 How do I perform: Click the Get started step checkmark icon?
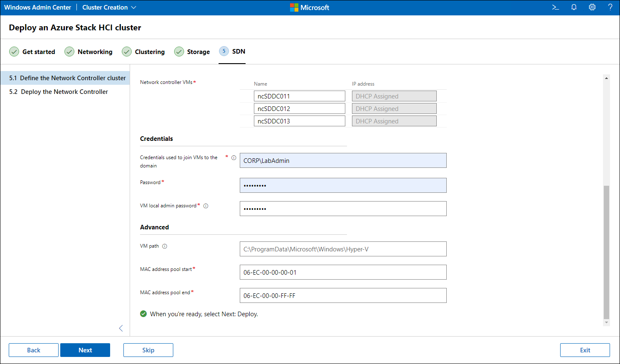pyautogui.click(x=14, y=52)
